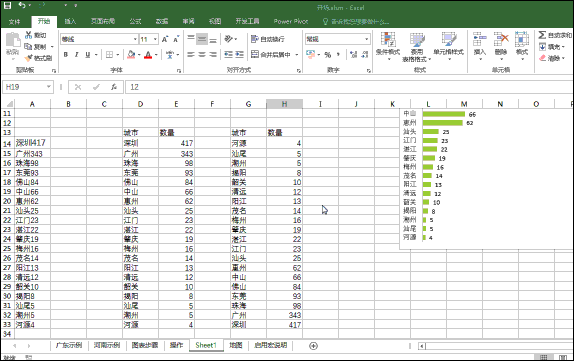Toggle Italic formatting

[x=77, y=55]
